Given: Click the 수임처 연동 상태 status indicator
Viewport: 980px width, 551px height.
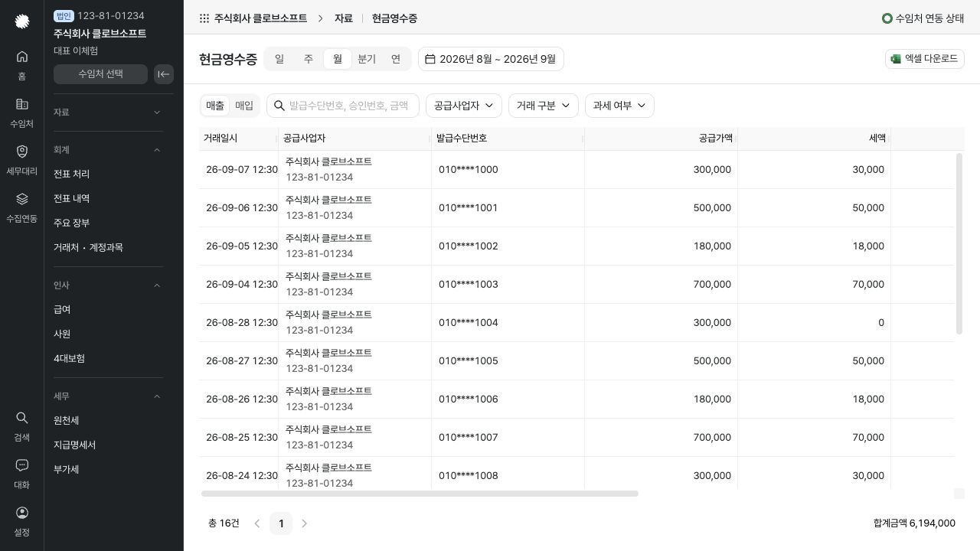Looking at the screenshot, I should pos(923,18).
